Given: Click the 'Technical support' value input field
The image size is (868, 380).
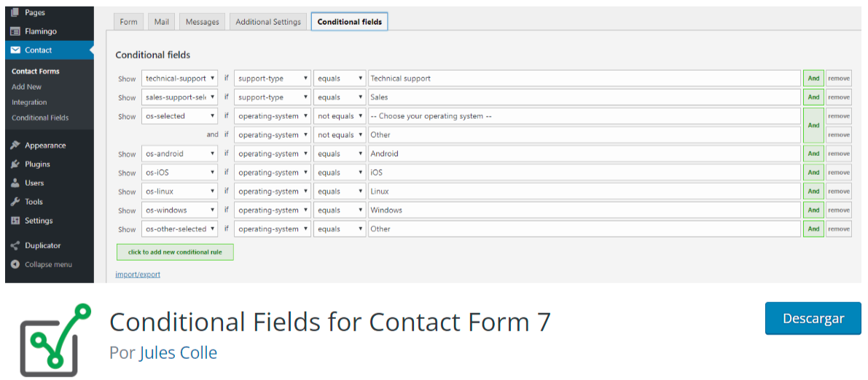Looking at the screenshot, I should [583, 79].
